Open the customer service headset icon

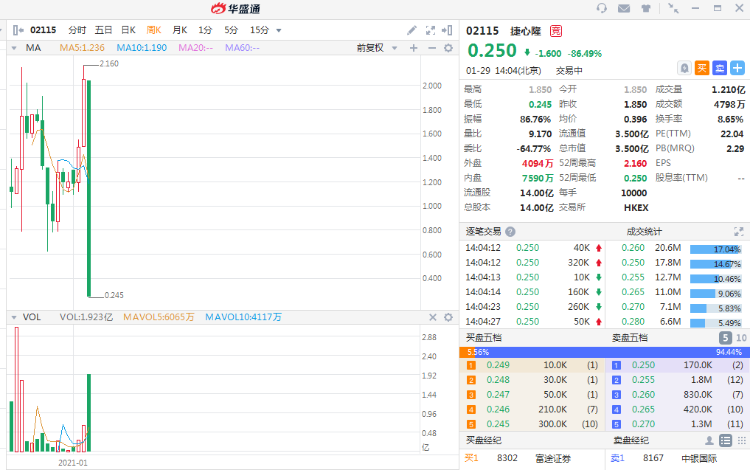(x=601, y=8)
